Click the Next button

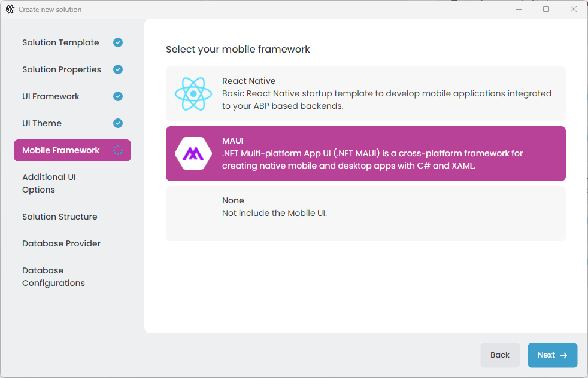pos(553,355)
